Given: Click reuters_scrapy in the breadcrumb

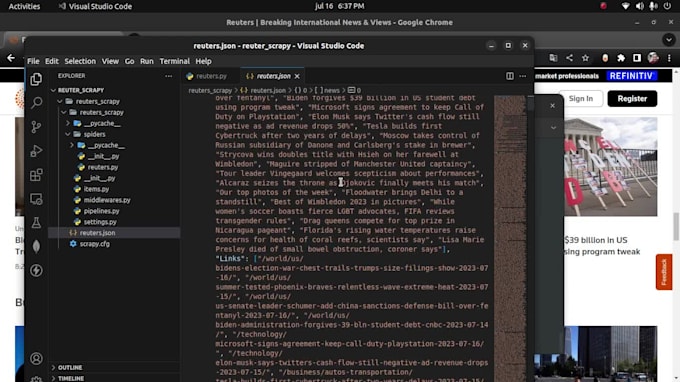Looking at the screenshot, I should 210,90.
